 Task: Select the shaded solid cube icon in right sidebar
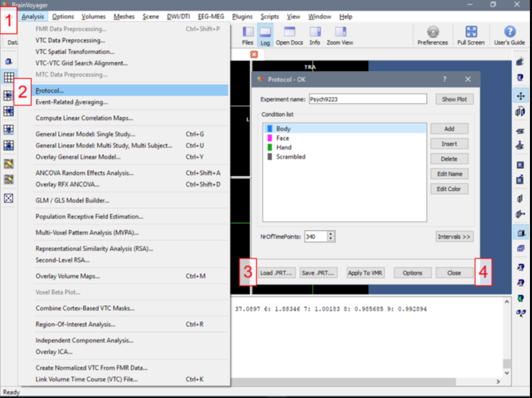[x=521, y=233]
